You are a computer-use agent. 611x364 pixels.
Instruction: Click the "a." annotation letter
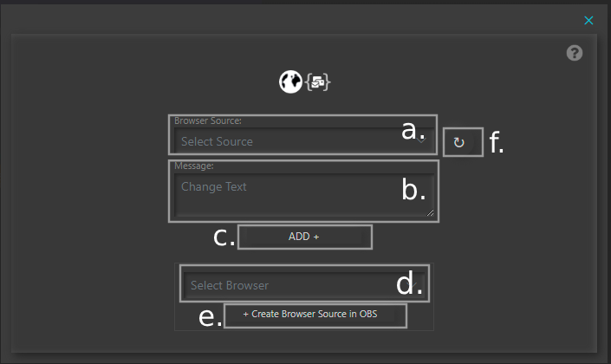coord(413,131)
